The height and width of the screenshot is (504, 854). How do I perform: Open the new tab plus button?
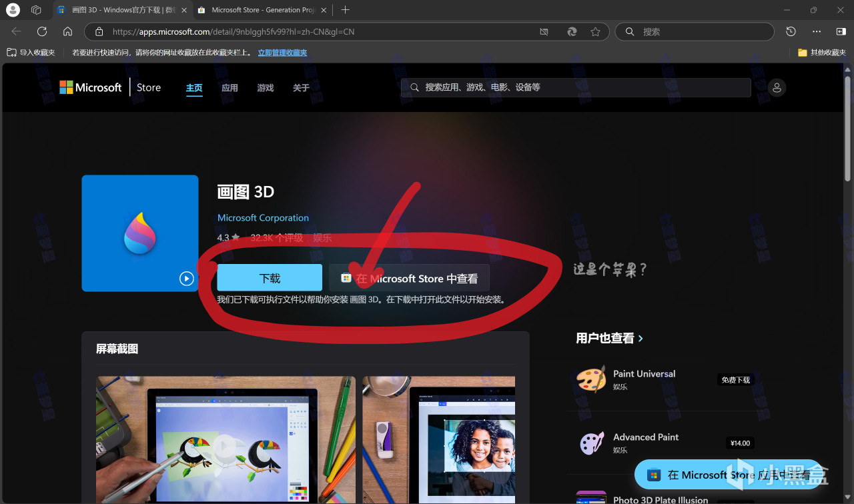tap(345, 10)
